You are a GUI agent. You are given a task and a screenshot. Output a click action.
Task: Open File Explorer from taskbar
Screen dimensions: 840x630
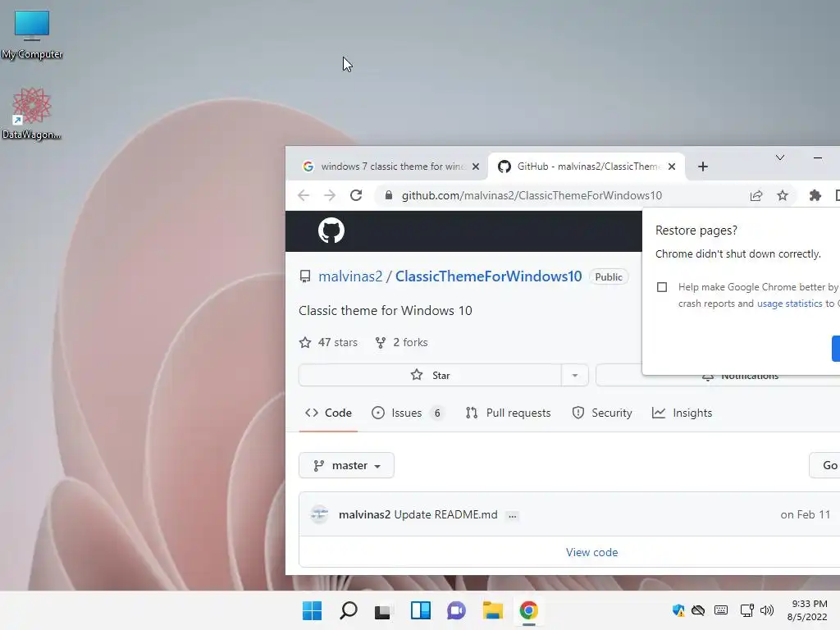tap(493, 610)
